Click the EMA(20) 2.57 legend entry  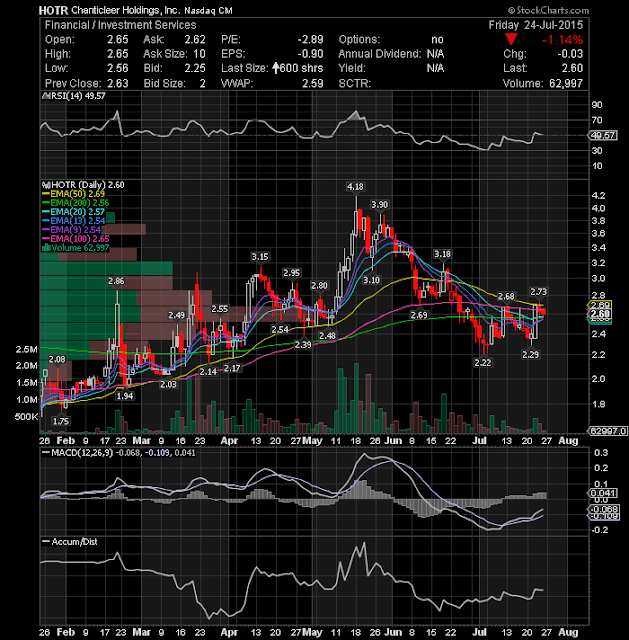click(x=73, y=212)
